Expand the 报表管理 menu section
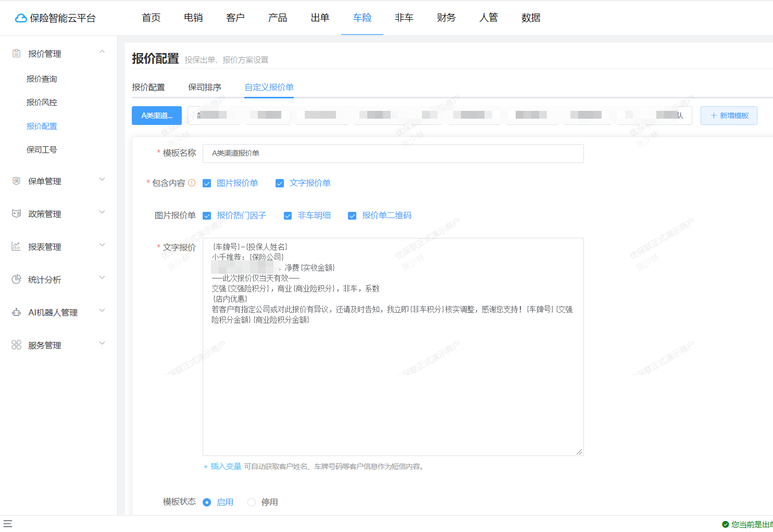Viewport: 773px width, 532px height. [x=102, y=245]
